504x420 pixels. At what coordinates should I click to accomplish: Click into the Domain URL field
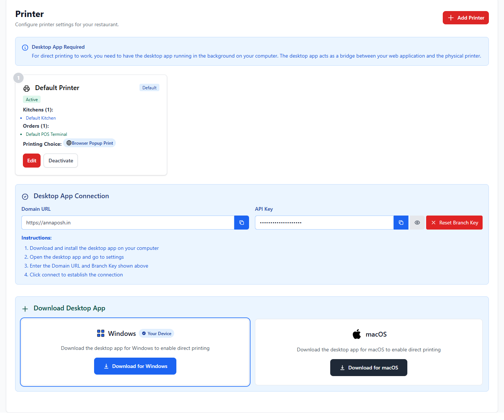pyautogui.click(x=128, y=223)
